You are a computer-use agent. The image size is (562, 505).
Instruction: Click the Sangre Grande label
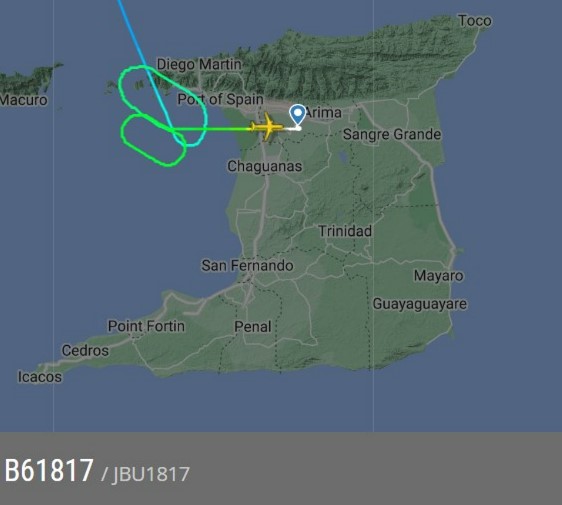click(392, 134)
